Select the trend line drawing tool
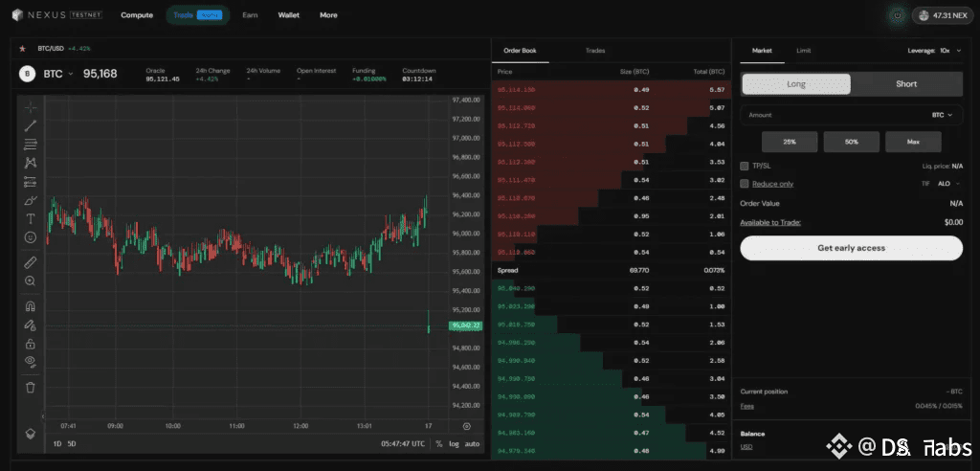 (x=30, y=125)
